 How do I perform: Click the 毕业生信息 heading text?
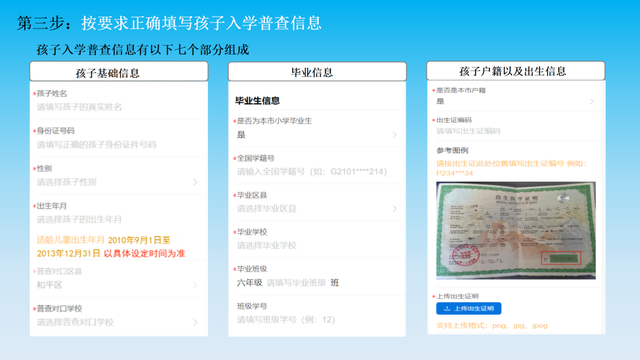(x=257, y=101)
